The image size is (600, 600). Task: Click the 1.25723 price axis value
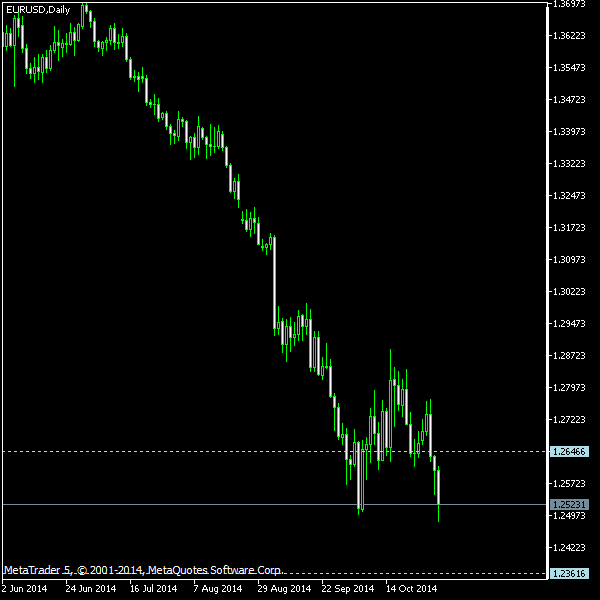569,484
